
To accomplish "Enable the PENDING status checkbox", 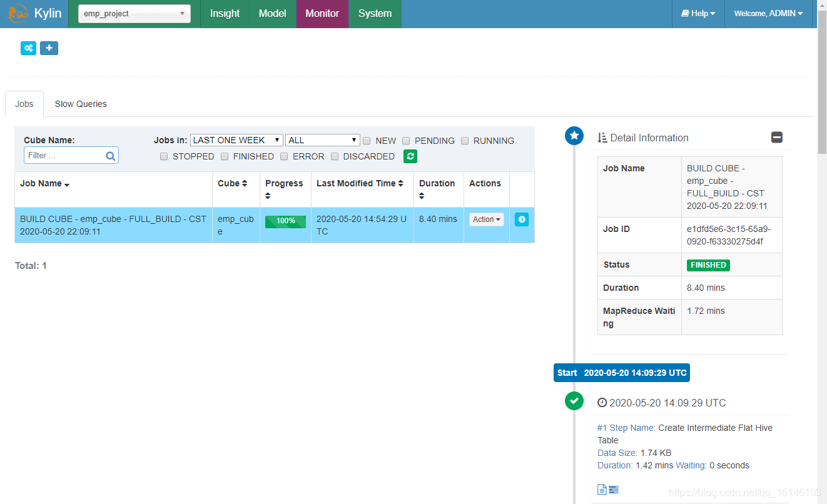I will [x=406, y=141].
